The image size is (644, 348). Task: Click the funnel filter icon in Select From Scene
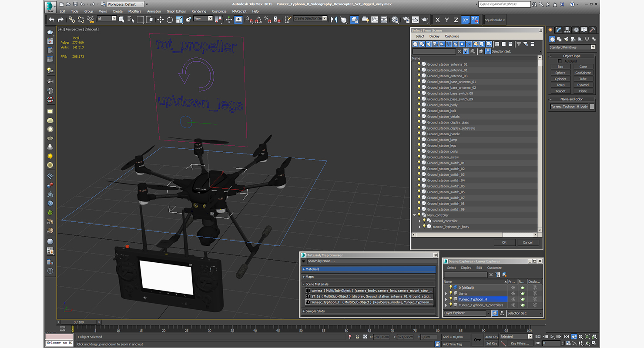519,44
